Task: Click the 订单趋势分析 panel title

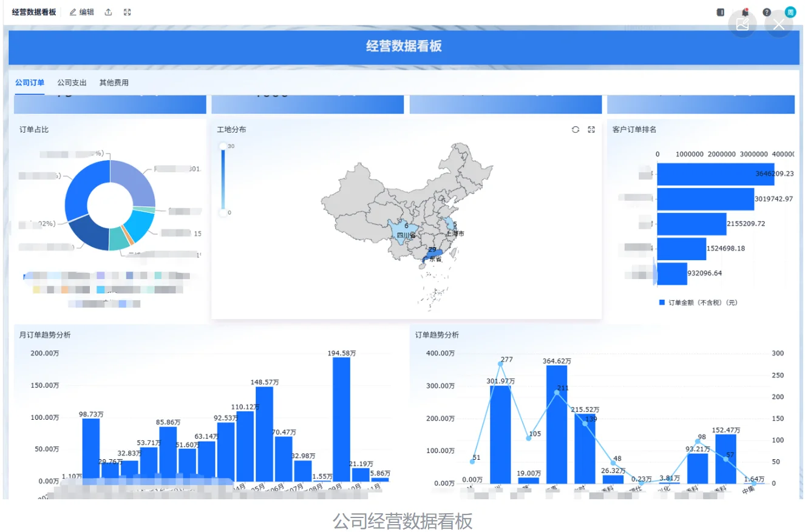Action: (x=437, y=335)
